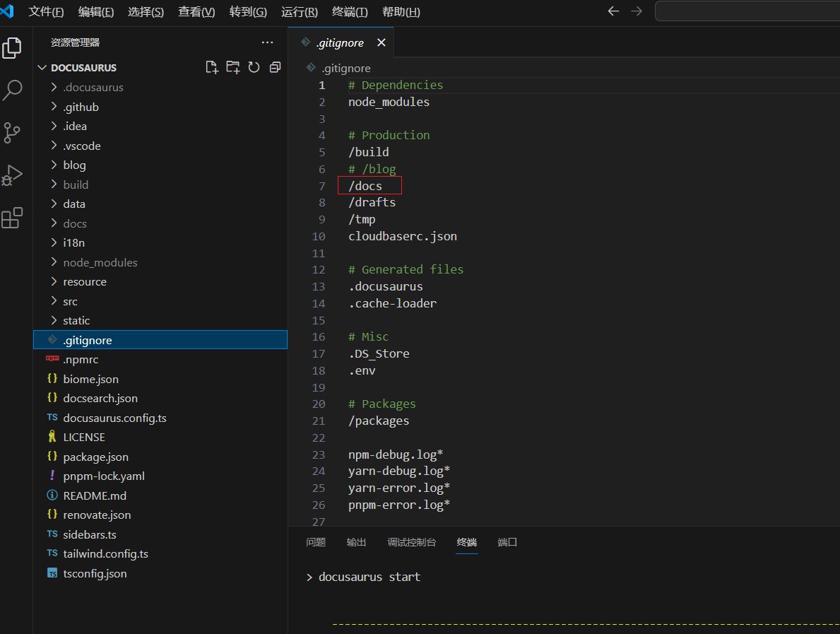
Task: Switch to the 端口 panel tab
Action: coord(507,542)
